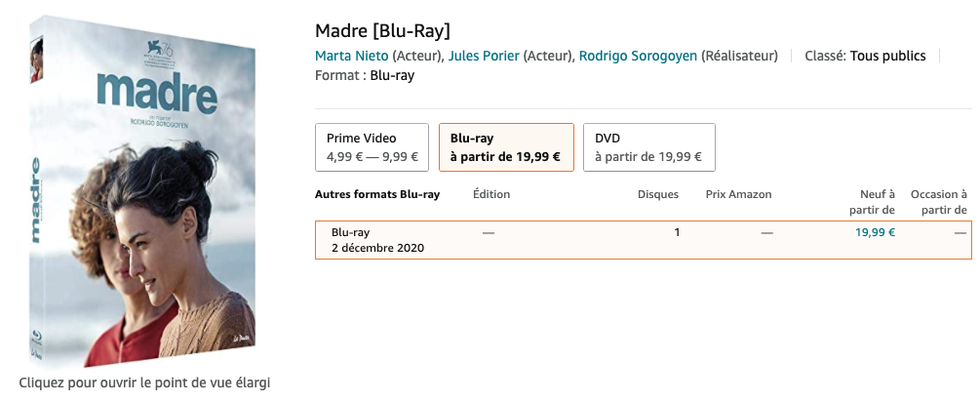Click the 'Tous publics' rating label
The width and height of the screenshot is (980, 402).
click(887, 56)
